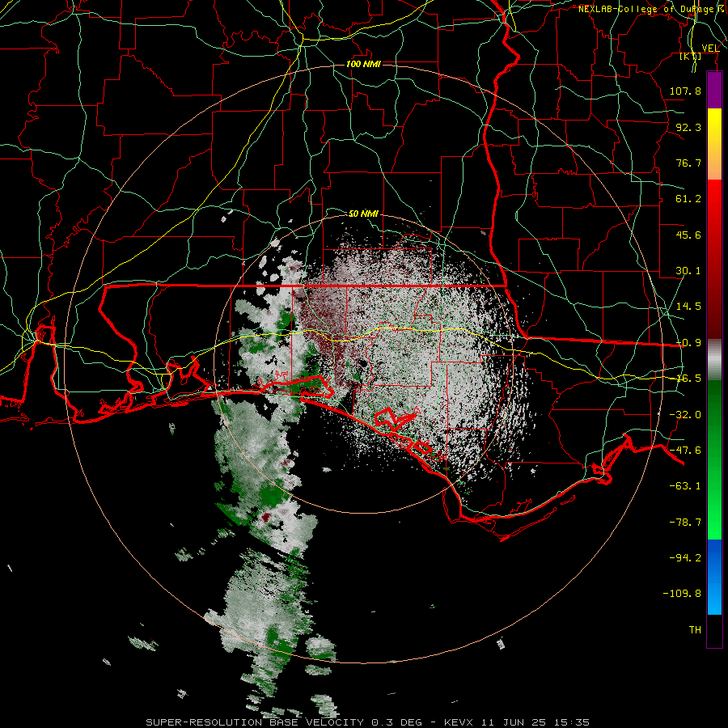The width and height of the screenshot is (728, 728).
Task: Click the -109.8 legend value
Action: (x=682, y=594)
